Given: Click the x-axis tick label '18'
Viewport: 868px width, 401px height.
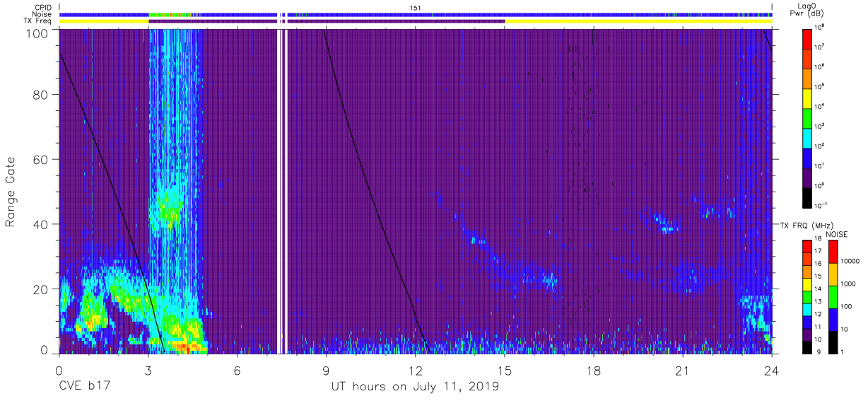Looking at the screenshot, I should (x=593, y=370).
